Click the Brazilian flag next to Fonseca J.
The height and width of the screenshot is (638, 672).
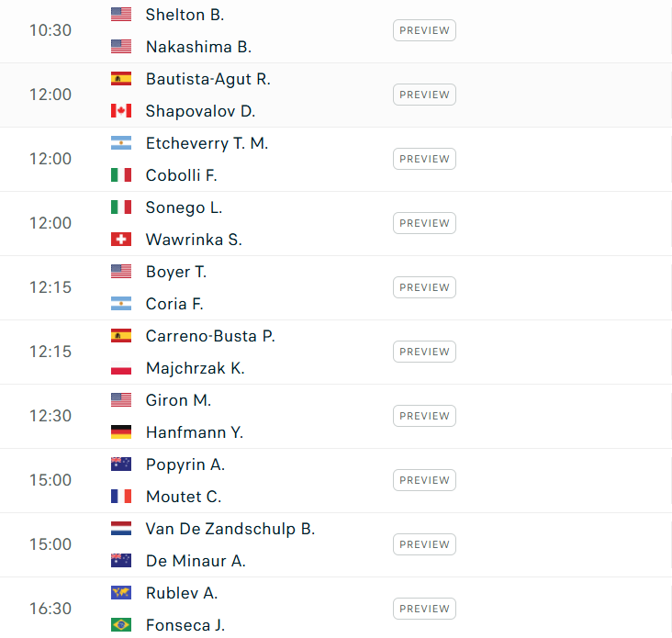coord(121,625)
